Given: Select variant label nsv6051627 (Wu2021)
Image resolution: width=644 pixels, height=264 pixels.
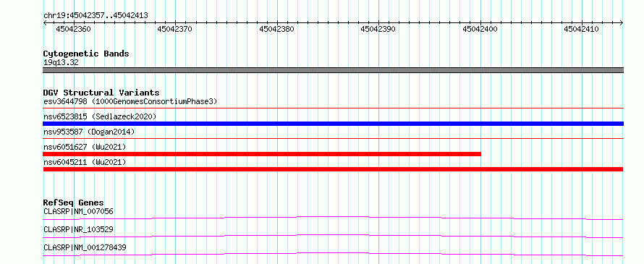Looking at the screenshot, I should click(x=85, y=147).
